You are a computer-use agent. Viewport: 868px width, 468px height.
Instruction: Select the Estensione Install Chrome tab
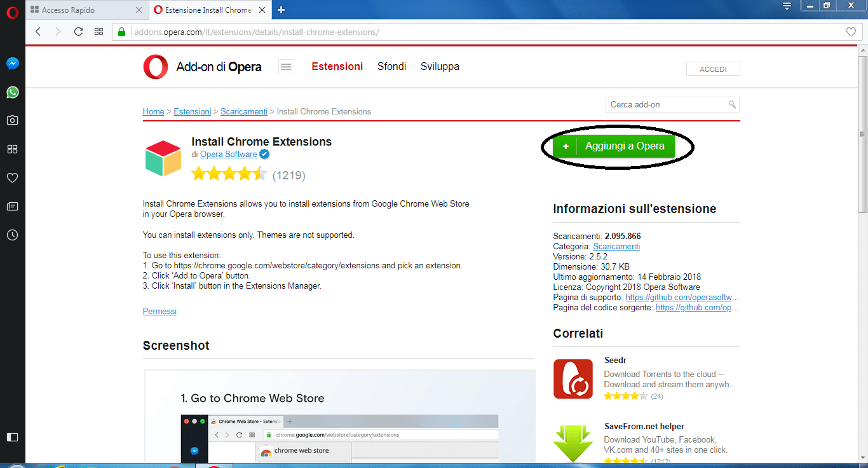click(211, 10)
